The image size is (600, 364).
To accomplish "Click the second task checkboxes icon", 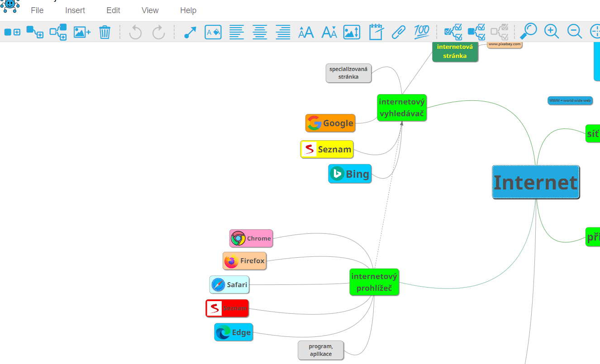I will coord(476,32).
